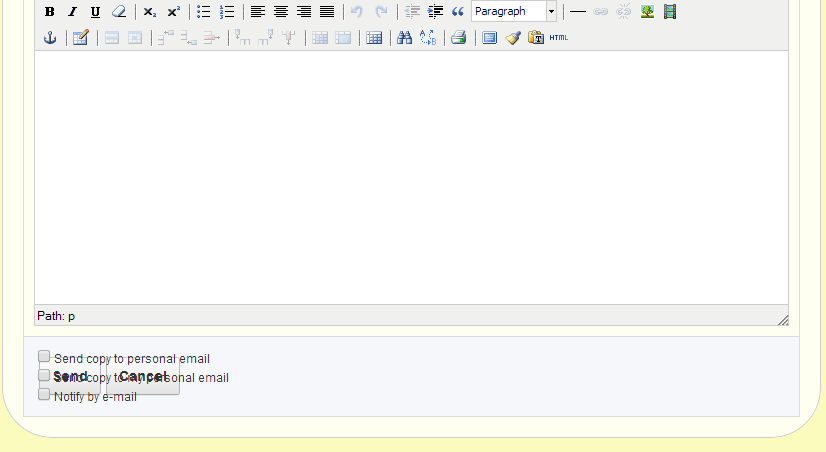Click insert column after icon

point(266,37)
